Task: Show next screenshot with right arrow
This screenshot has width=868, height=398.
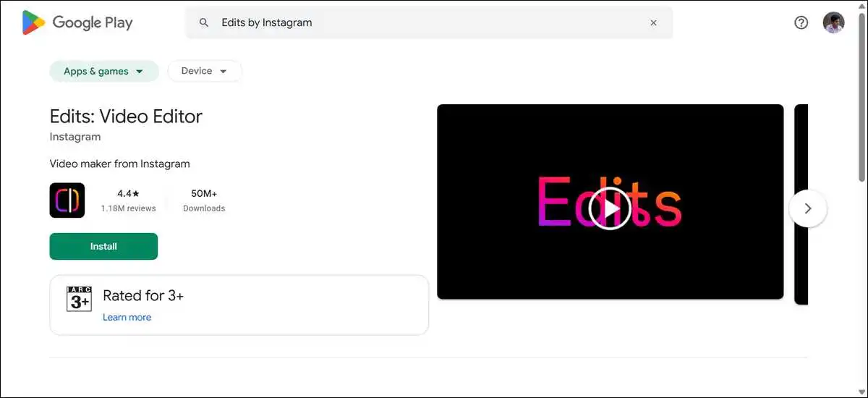Action: tap(808, 208)
